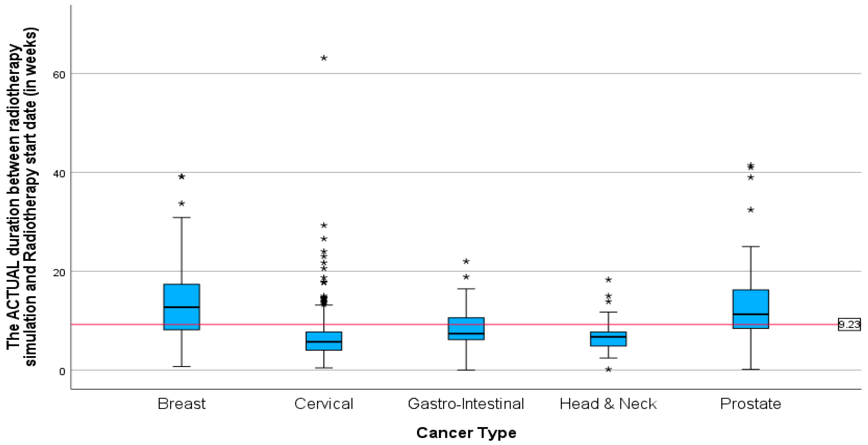Click the 60 tick label on y-axis
Image resolution: width=868 pixels, height=445 pixels.
(59, 75)
